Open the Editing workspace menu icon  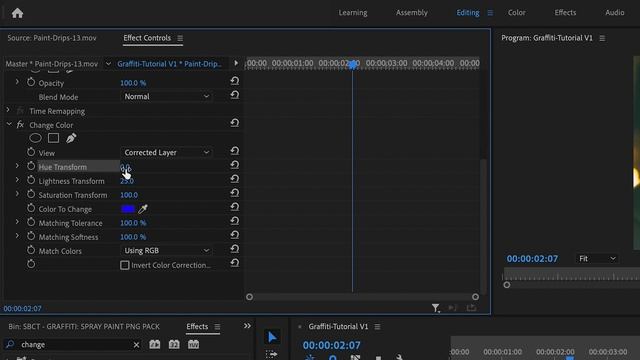[490, 13]
